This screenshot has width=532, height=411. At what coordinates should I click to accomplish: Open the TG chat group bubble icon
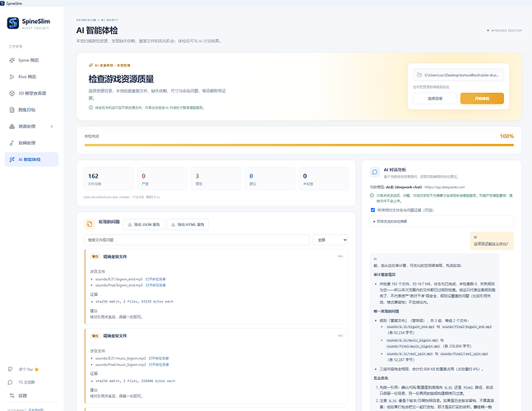pos(10,382)
